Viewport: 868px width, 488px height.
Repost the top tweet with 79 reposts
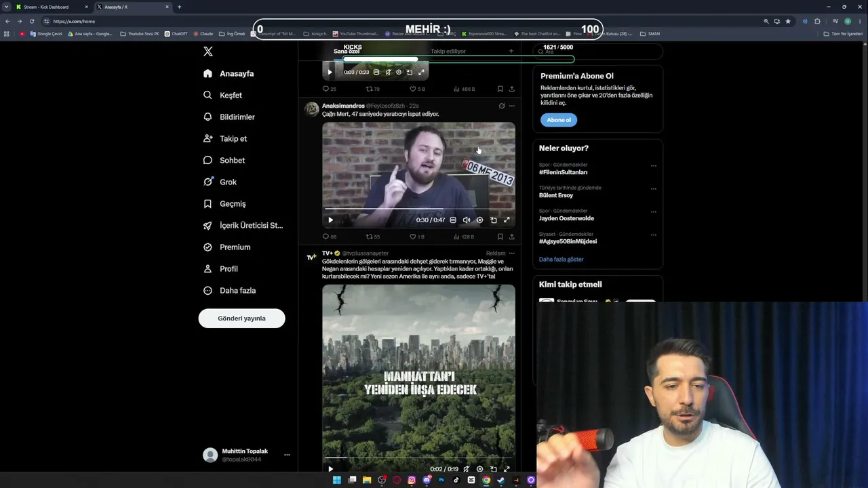(x=373, y=89)
